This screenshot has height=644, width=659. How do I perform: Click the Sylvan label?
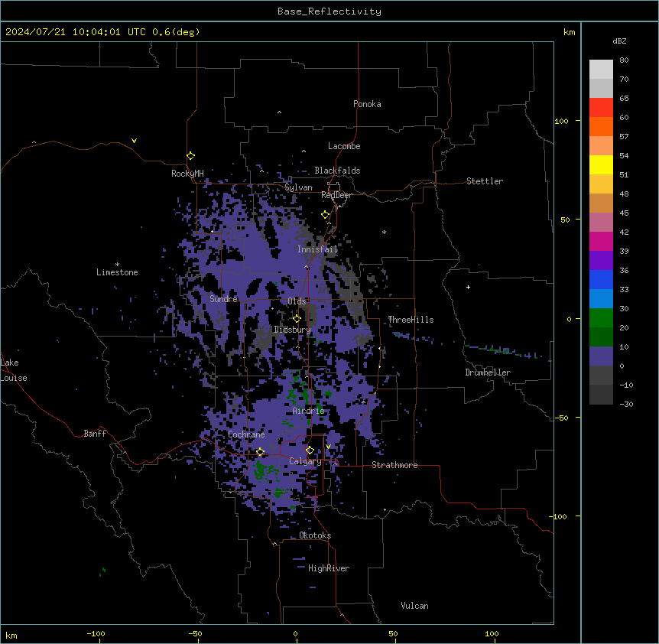pyautogui.click(x=298, y=187)
